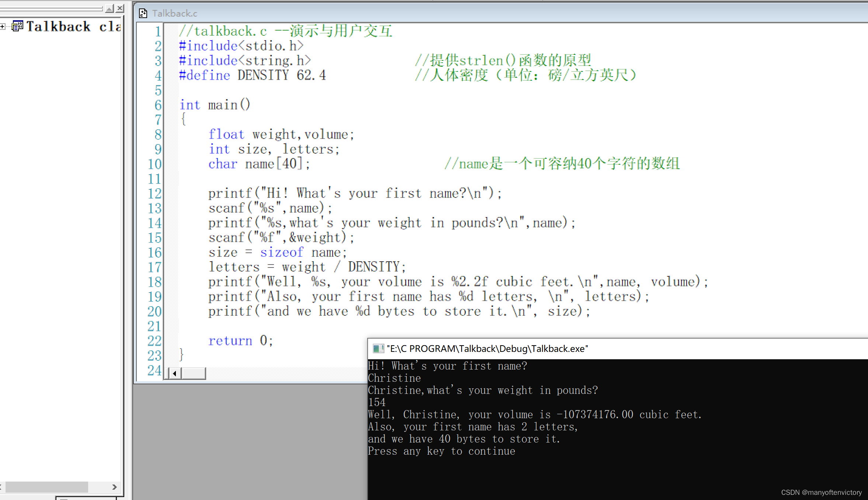Click on 'int main()' declaration
The image size is (868, 500).
pyautogui.click(x=215, y=105)
